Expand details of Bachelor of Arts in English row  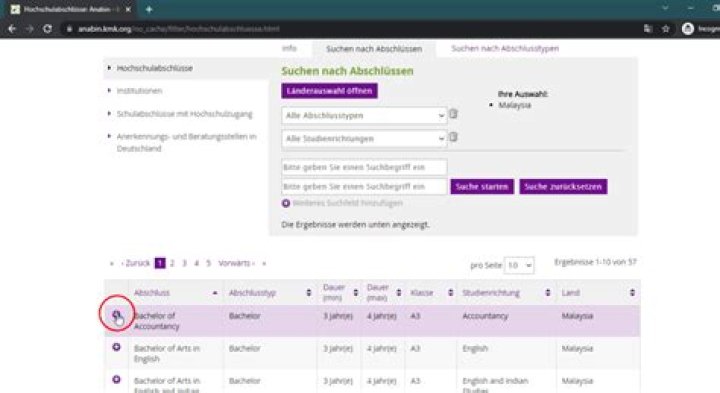[x=116, y=347]
